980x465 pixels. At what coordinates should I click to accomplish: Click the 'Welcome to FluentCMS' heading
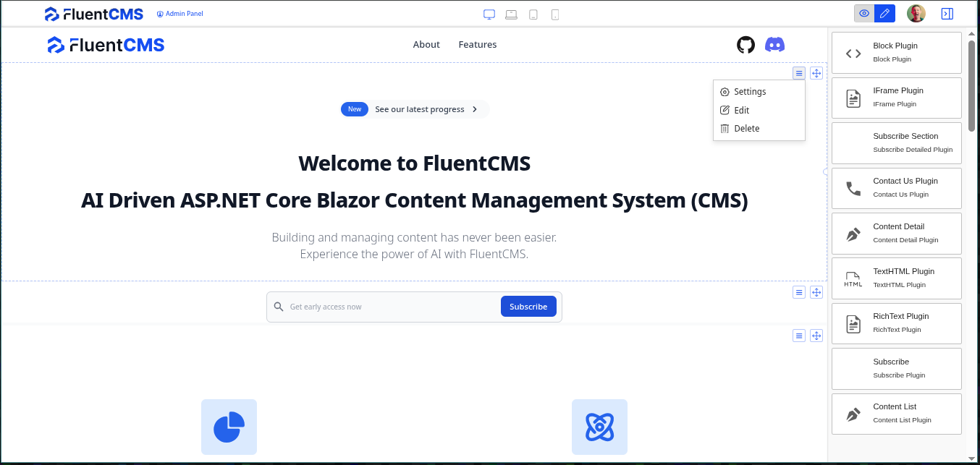click(x=415, y=163)
